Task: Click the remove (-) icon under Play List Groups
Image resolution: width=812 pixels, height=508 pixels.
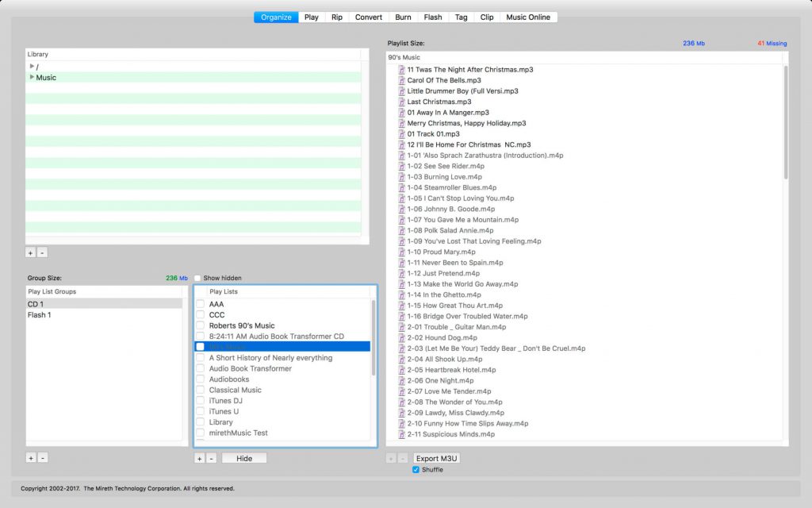Action: pyautogui.click(x=41, y=458)
